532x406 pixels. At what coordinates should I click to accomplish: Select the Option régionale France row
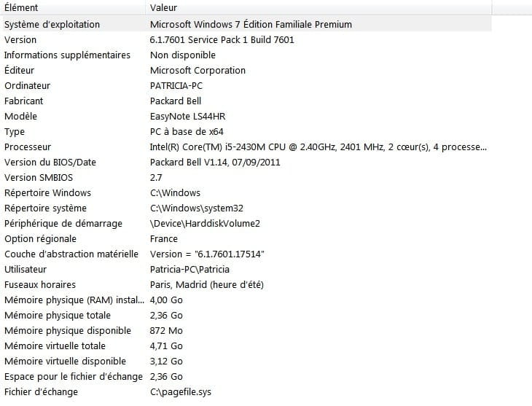point(246,238)
